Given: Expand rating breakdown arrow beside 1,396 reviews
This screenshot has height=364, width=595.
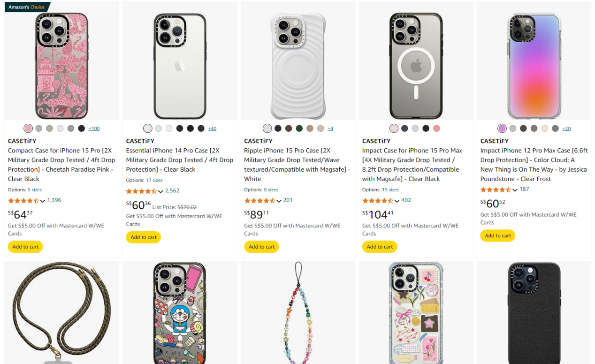Looking at the screenshot, I should (x=43, y=201).
